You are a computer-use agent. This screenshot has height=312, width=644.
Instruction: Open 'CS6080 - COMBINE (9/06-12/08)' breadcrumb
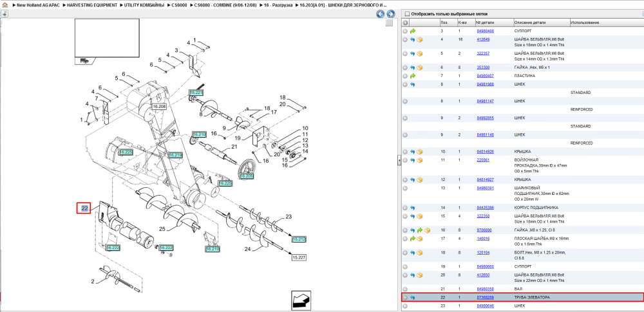(227, 5)
